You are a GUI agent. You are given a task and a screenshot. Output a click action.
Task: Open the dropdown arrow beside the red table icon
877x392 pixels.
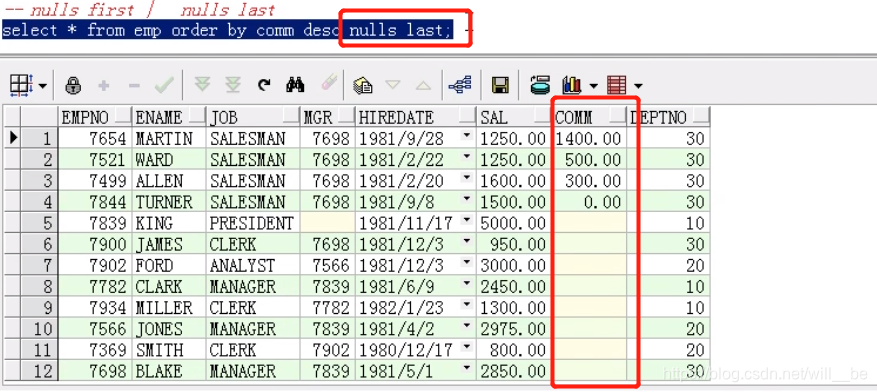(x=638, y=86)
